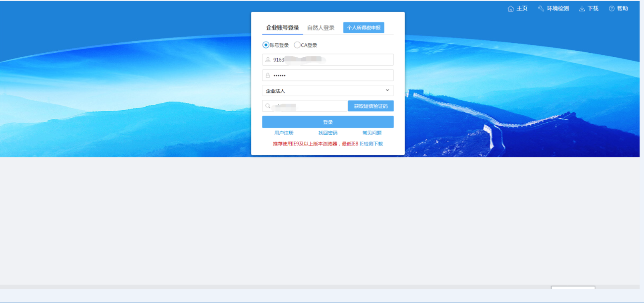This screenshot has width=644, height=303.
Task: Click the SMS verification code input field
Action: pyautogui.click(x=305, y=106)
